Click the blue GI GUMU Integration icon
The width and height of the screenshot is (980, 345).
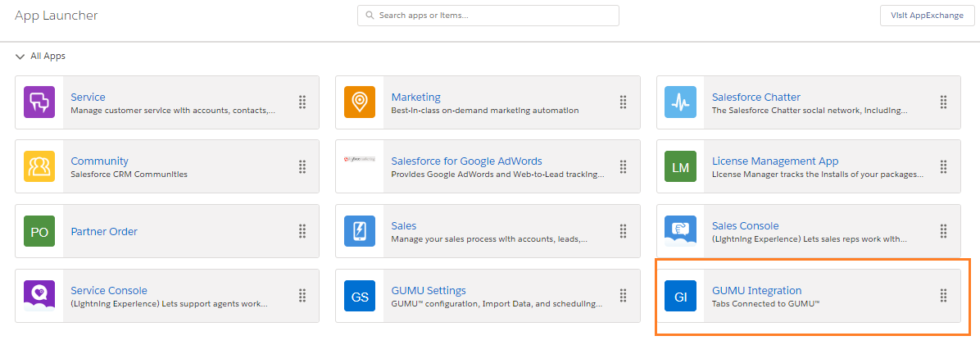(680, 296)
